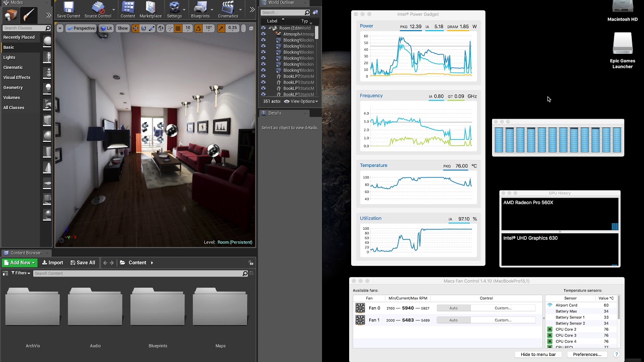Set Fan 0 to Auto control
This screenshot has height=362, width=644.
(453, 308)
